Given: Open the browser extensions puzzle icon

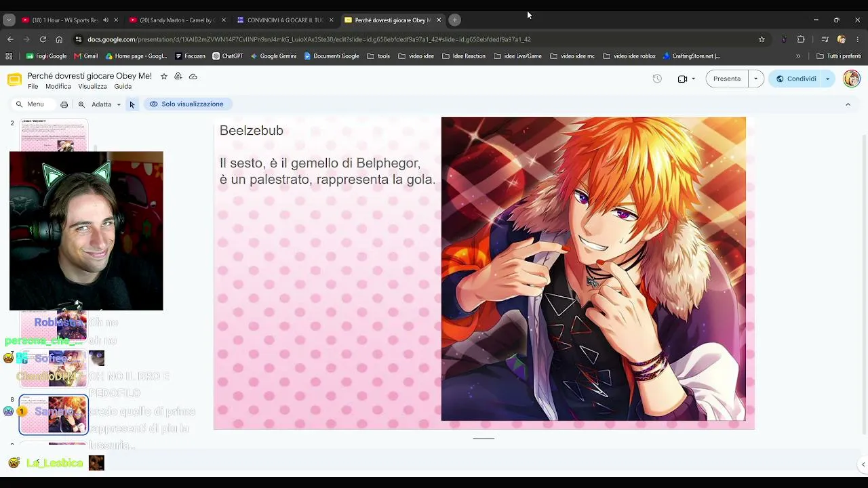Looking at the screenshot, I should pyautogui.click(x=801, y=39).
